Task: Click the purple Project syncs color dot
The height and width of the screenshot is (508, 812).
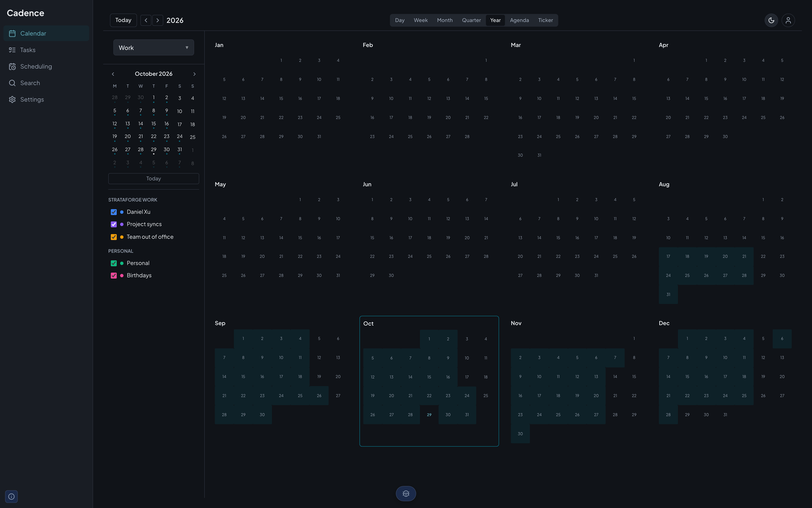Action: pyautogui.click(x=122, y=225)
